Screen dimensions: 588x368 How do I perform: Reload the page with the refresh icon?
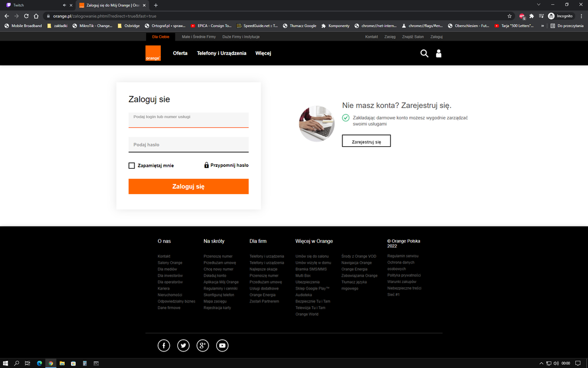point(27,16)
